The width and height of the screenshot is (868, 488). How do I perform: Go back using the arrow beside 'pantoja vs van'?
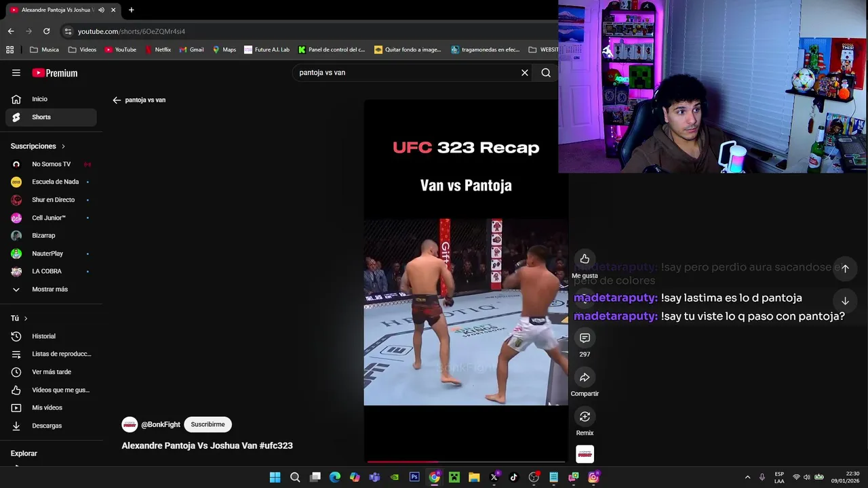click(x=117, y=100)
